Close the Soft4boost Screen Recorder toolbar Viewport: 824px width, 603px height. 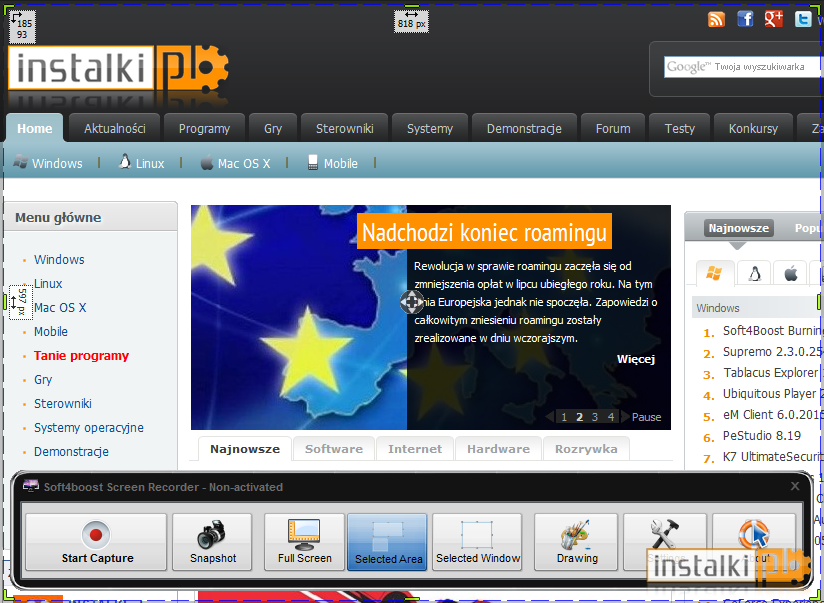(x=795, y=486)
